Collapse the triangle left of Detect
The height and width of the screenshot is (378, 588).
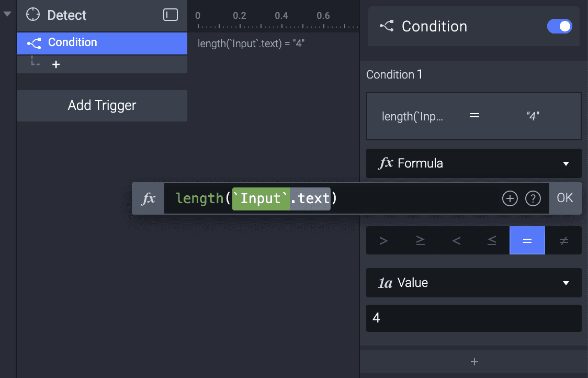[7, 14]
